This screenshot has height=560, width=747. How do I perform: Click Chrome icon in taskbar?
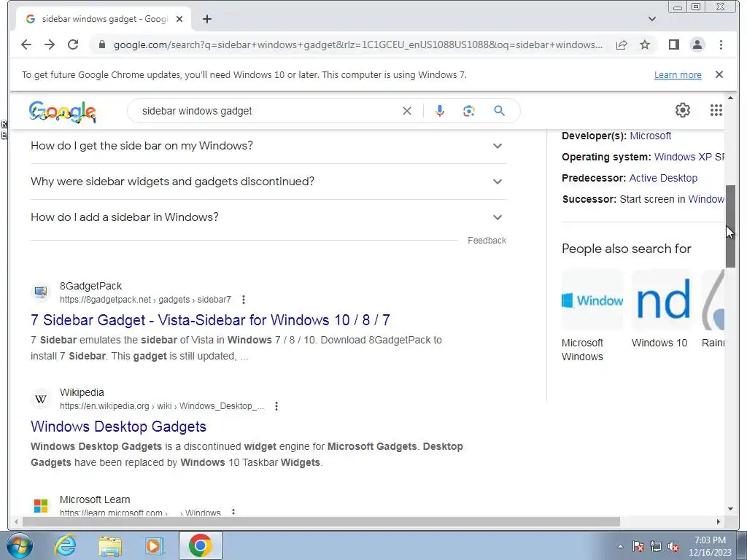200,545
